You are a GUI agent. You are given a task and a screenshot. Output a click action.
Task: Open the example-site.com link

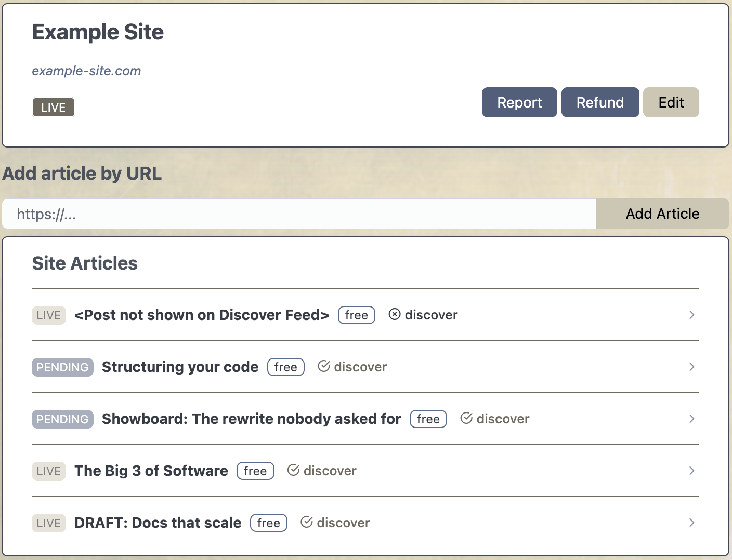click(x=86, y=71)
